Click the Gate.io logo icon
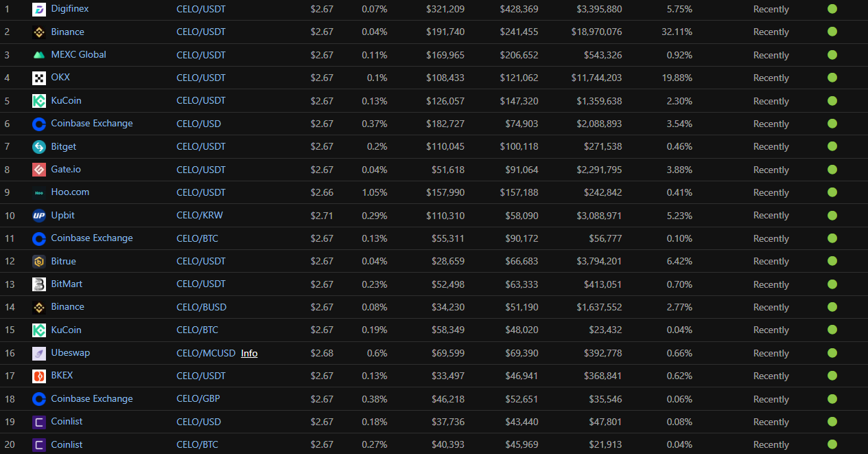 [39, 170]
